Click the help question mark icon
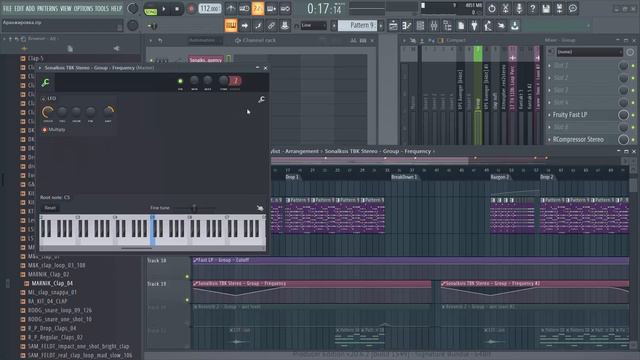The height and width of the screenshot is (360, 640). click(x=532, y=8)
